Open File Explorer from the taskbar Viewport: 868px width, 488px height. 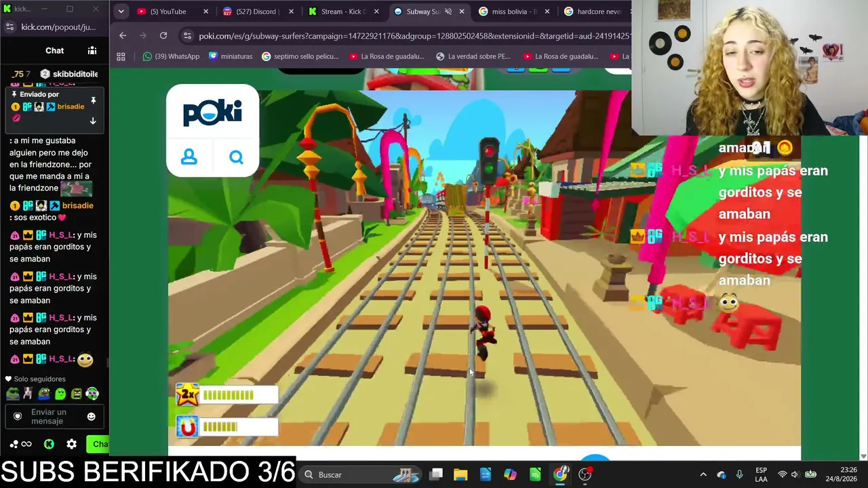460,474
